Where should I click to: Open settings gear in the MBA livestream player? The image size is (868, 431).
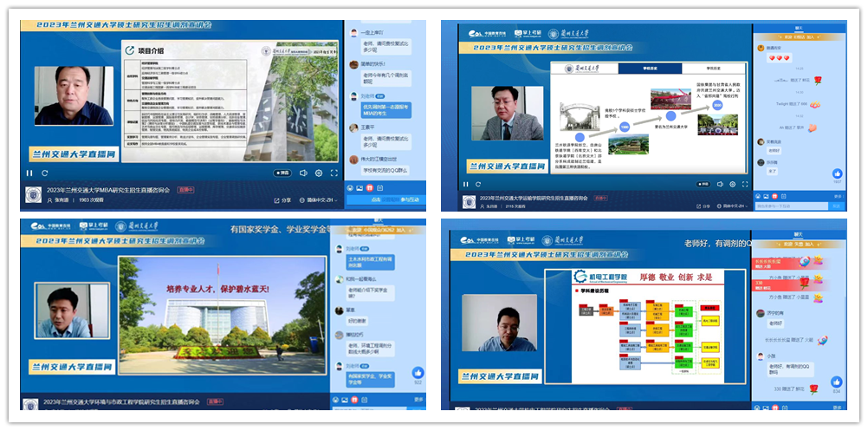coord(319,173)
